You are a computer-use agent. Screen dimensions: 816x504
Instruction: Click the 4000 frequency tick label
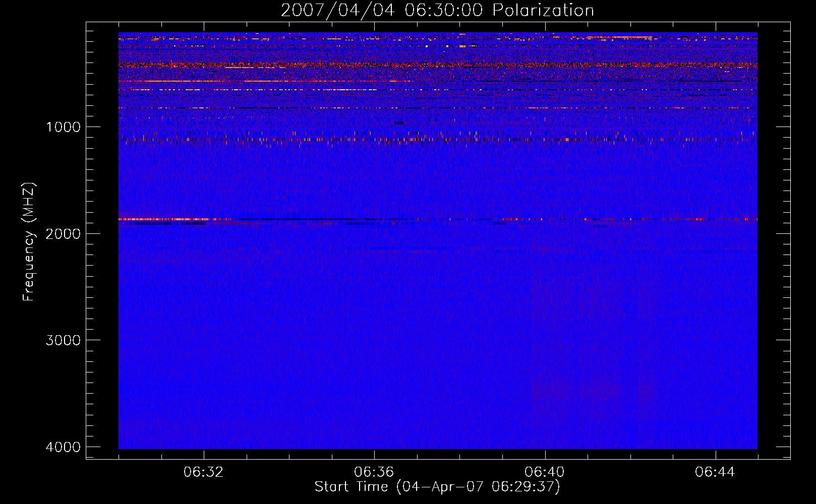pyautogui.click(x=63, y=447)
